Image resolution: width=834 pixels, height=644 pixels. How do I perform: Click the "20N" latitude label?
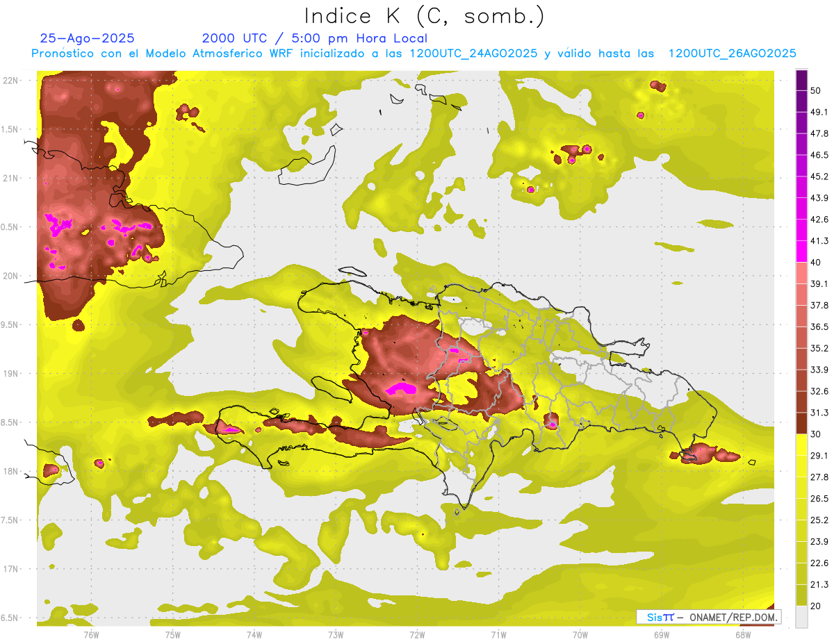tap(11, 276)
